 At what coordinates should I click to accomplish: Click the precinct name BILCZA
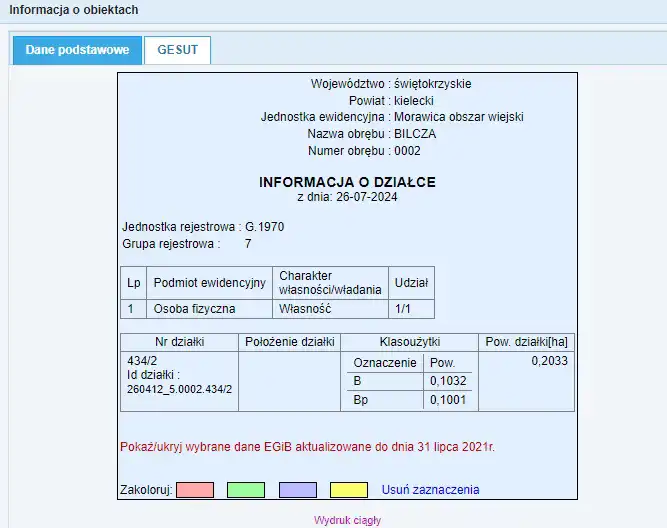click(415, 134)
